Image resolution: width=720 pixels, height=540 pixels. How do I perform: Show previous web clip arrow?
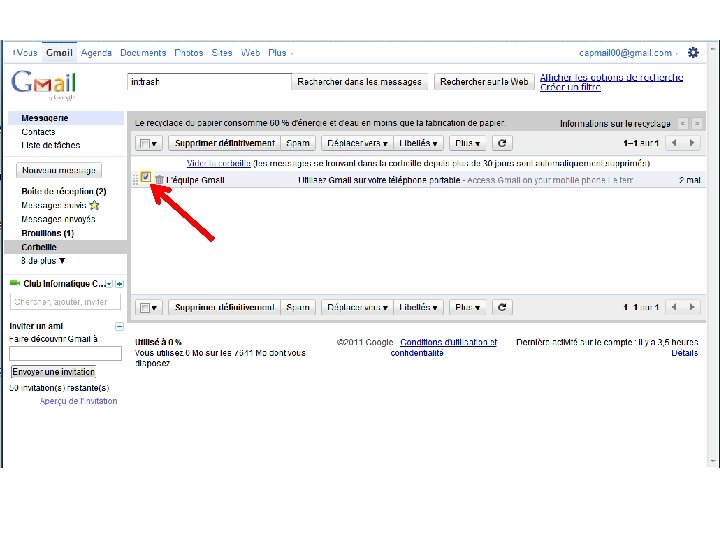(683, 124)
